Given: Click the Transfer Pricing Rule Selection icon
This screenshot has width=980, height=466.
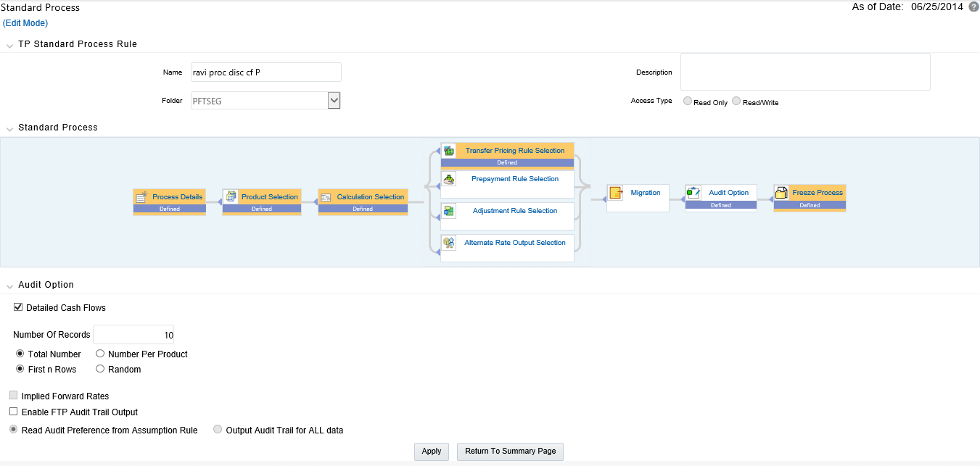Looking at the screenshot, I should tap(449, 151).
